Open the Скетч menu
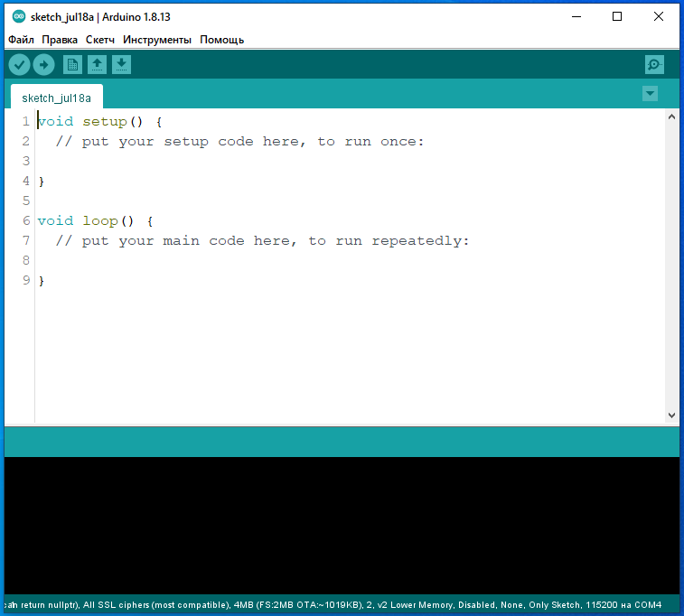Screen dimensions: 684x616 point(101,40)
